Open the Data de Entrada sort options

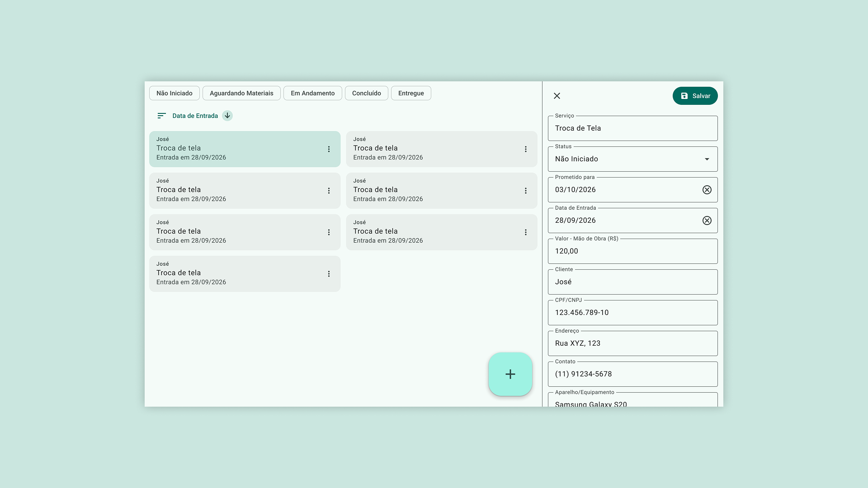188,116
